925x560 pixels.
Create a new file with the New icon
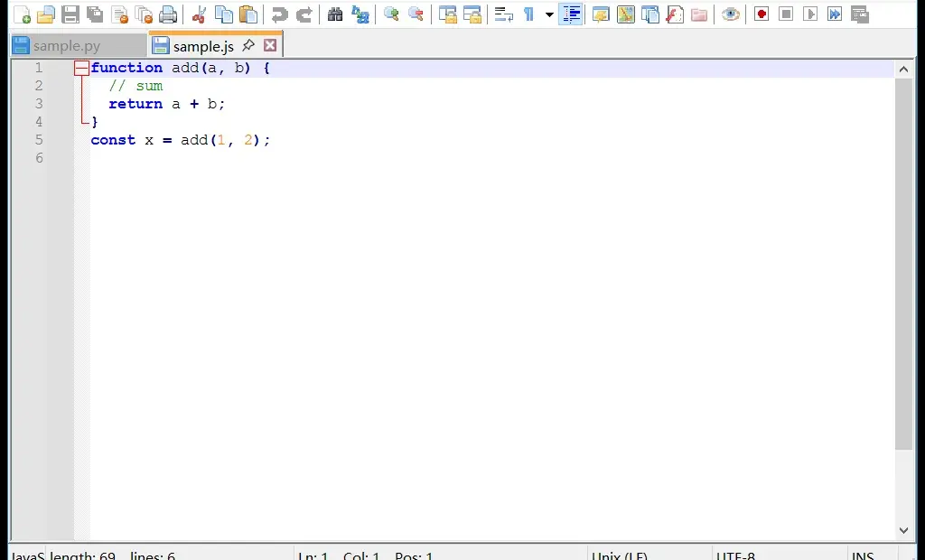(x=22, y=14)
